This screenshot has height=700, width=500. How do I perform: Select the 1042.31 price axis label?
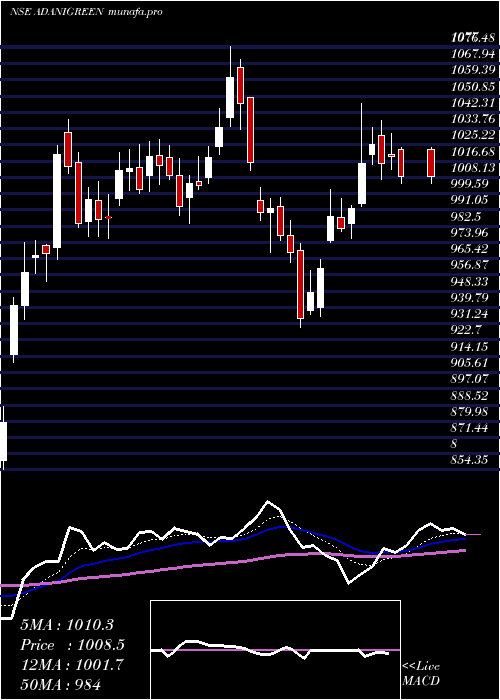click(472, 103)
